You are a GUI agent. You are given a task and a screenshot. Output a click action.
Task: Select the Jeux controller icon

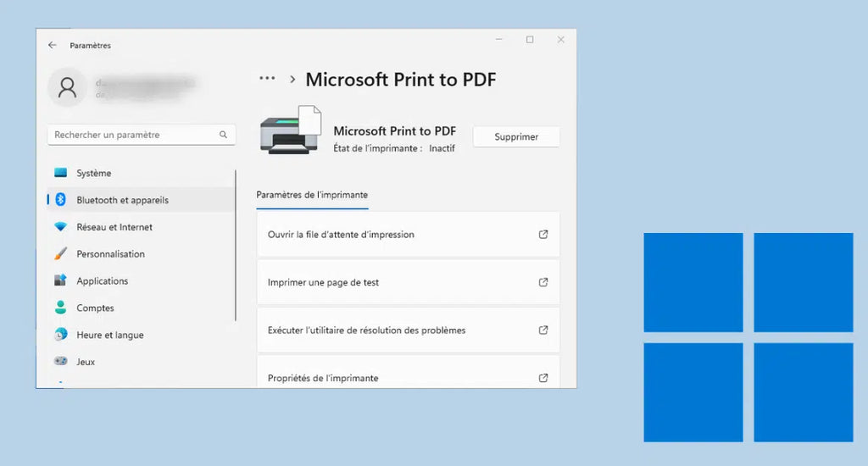click(60, 361)
